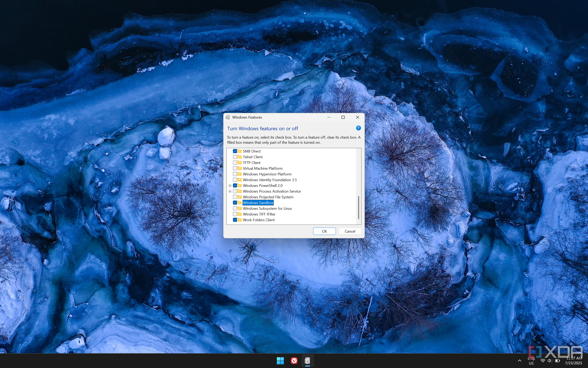588x368 pixels.
Task: Close the Windows Features dialog
Action: pos(357,117)
